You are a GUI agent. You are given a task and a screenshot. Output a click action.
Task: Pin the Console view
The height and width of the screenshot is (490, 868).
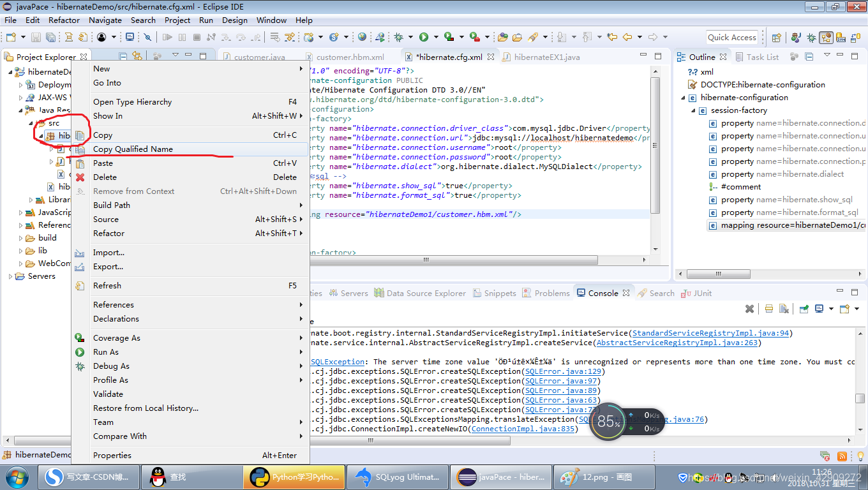point(804,309)
